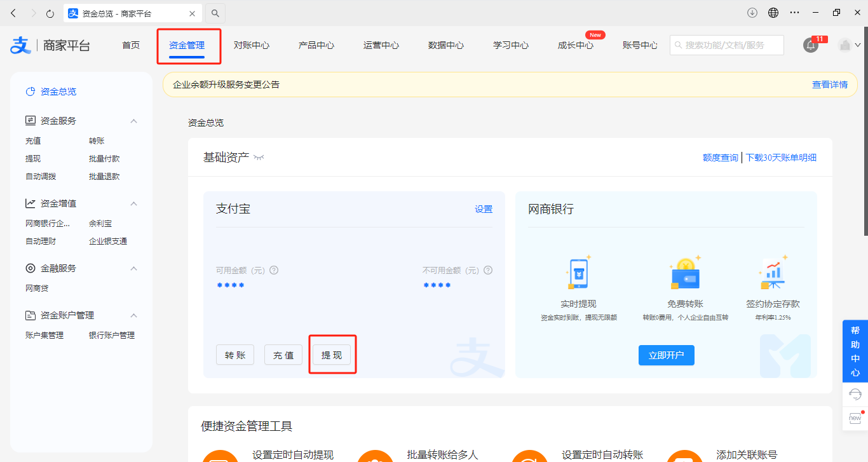Collapse the 资金账户管理 sidebar section
This screenshot has width=868, height=462.
point(133,315)
